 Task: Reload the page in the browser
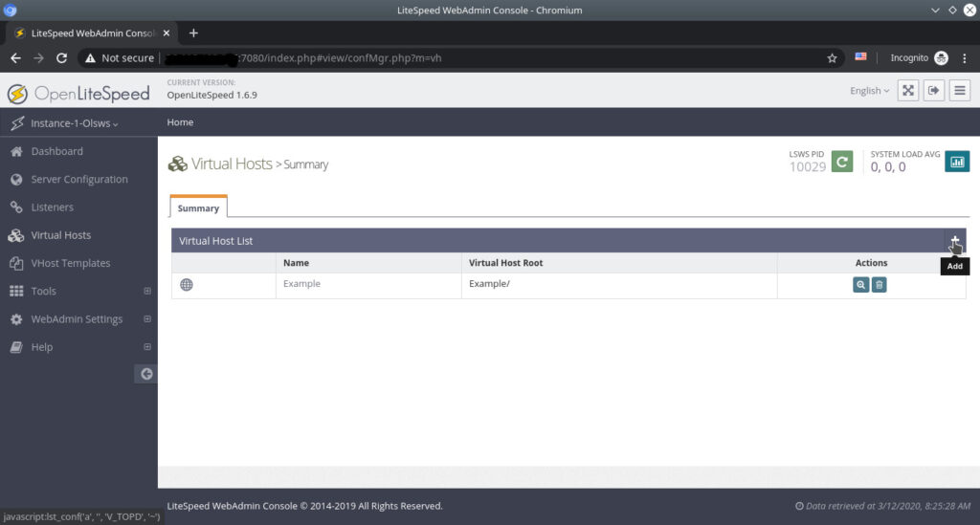(x=61, y=58)
